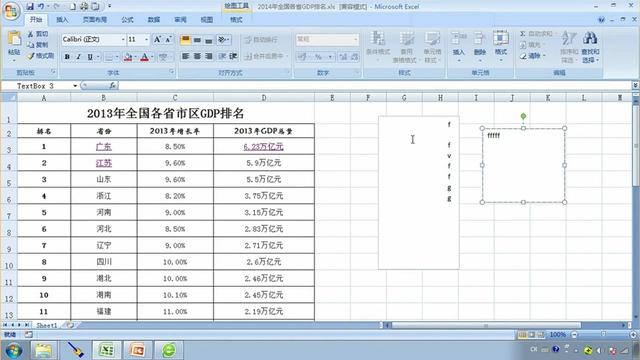Open cell 格式 options
The height and width of the screenshot is (360, 640).
(501, 47)
